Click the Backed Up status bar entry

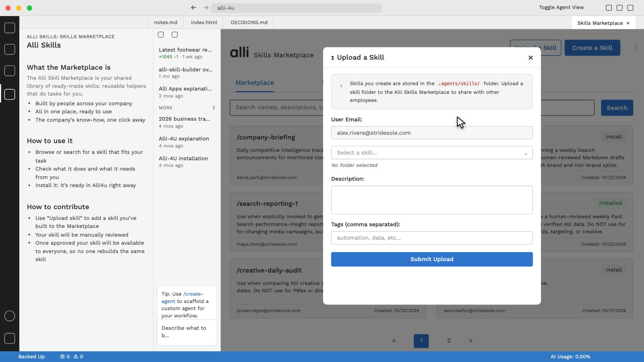click(31, 357)
